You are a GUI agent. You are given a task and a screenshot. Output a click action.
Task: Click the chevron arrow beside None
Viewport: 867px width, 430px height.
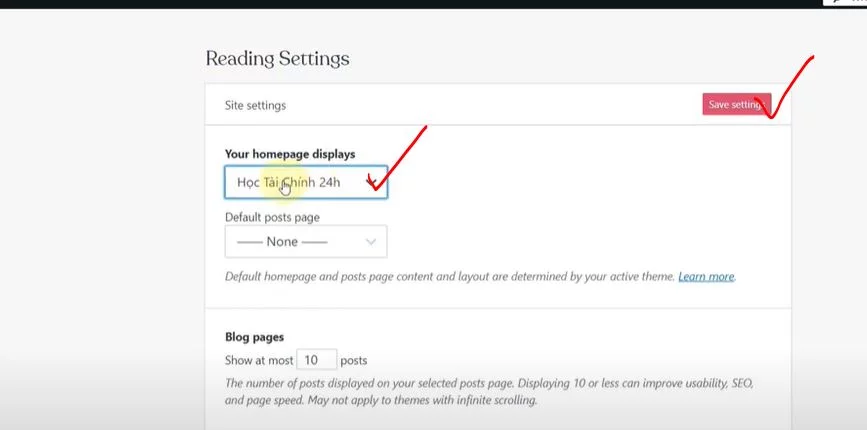tap(371, 242)
